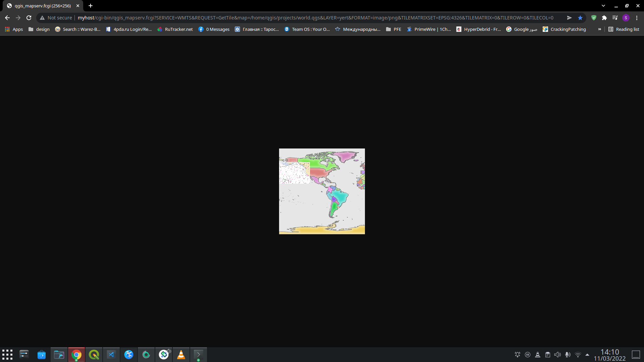Open the send-to-device arrow icon in address bar
This screenshot has height=362, width=644.
[x=569, y=18]
